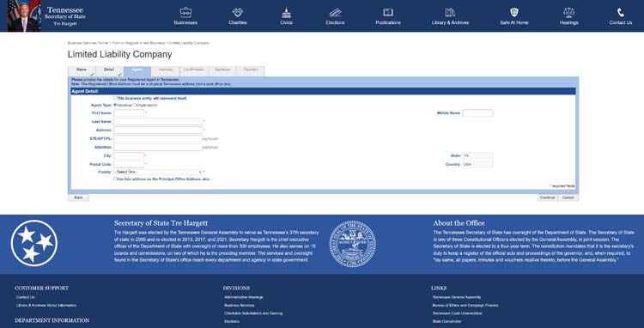Open the Signature tab

[222, 71]
